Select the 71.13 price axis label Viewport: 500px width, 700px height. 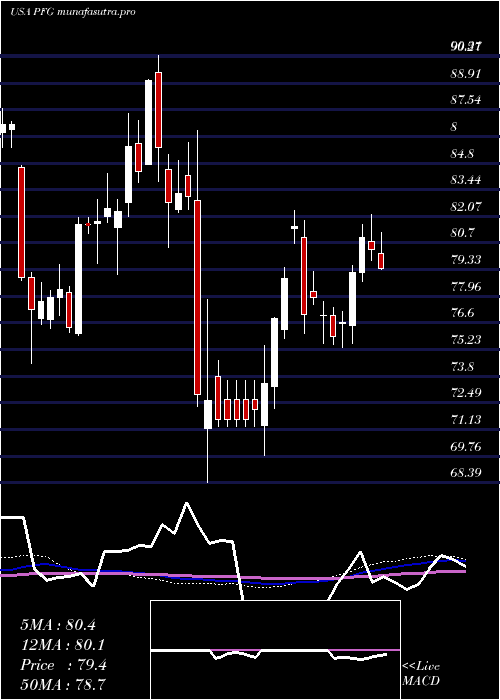[466, 420]
